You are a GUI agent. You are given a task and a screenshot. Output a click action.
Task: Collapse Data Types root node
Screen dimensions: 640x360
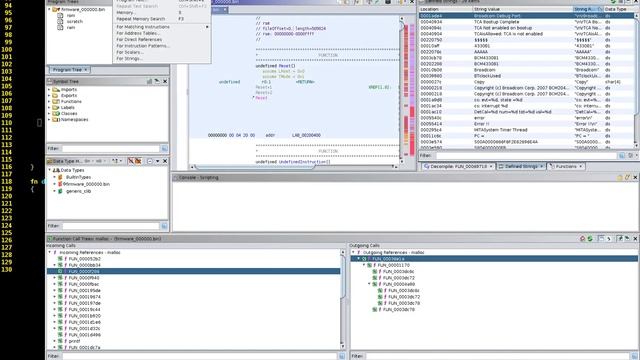50,170
